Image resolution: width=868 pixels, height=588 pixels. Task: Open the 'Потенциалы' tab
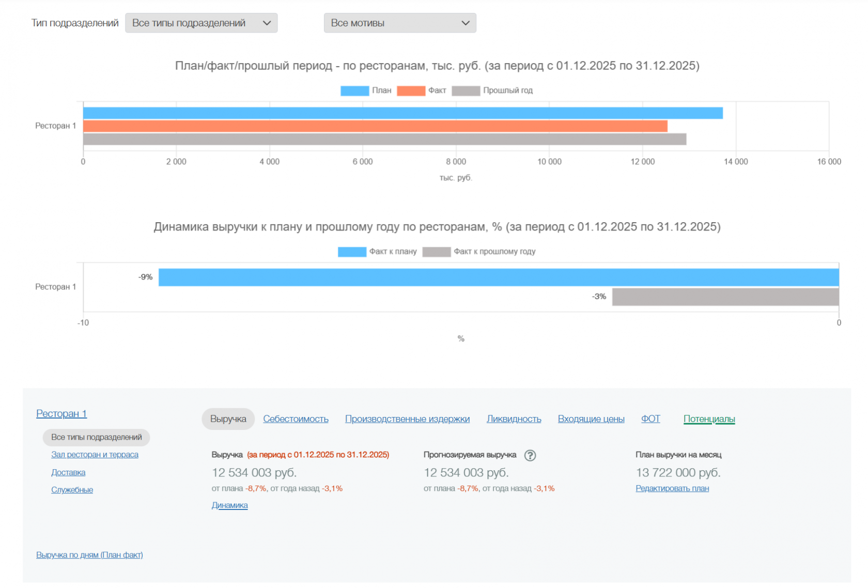click(x=709, y=419)
